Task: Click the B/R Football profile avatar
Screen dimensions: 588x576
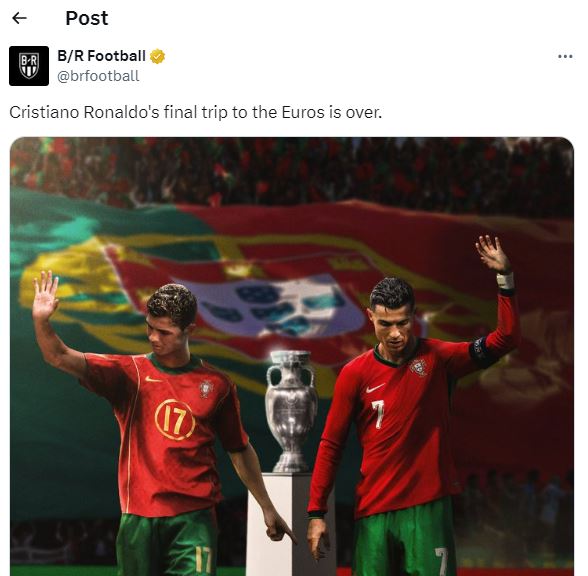Action: pos(29,66)
